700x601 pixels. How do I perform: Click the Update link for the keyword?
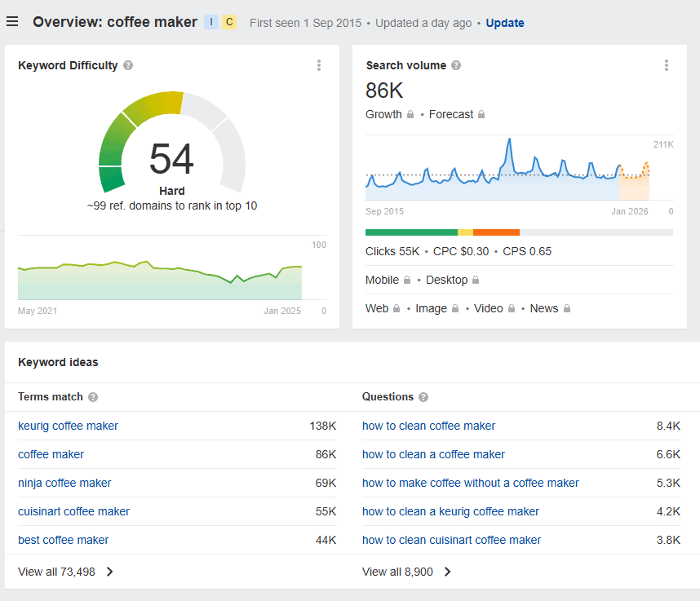[x=505, y=23]
